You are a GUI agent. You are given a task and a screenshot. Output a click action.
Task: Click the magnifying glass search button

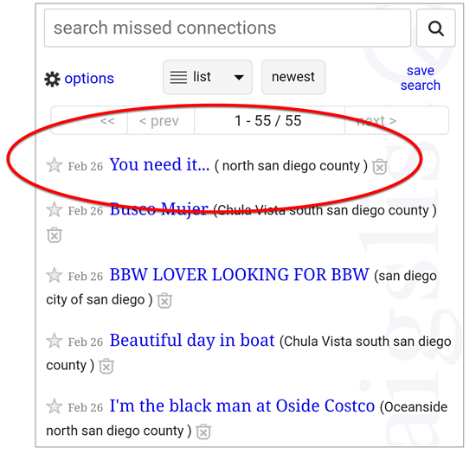tap(435, 29)
